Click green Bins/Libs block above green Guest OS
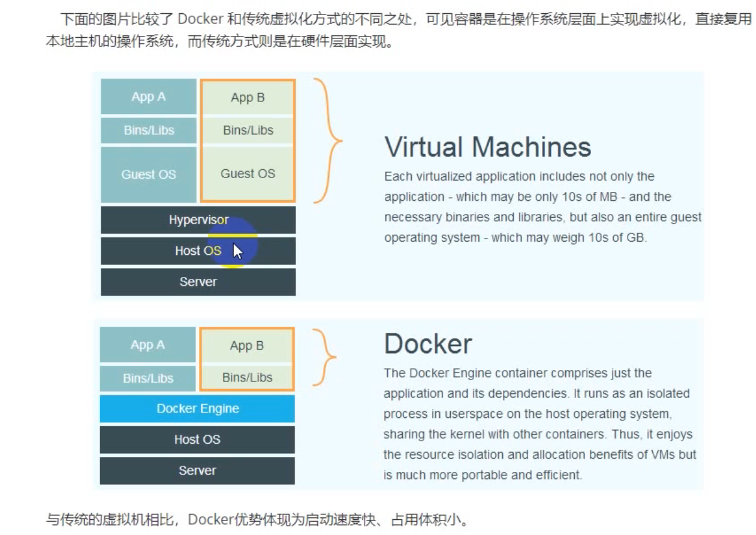756x535 pixels. (x=247, y=130)
